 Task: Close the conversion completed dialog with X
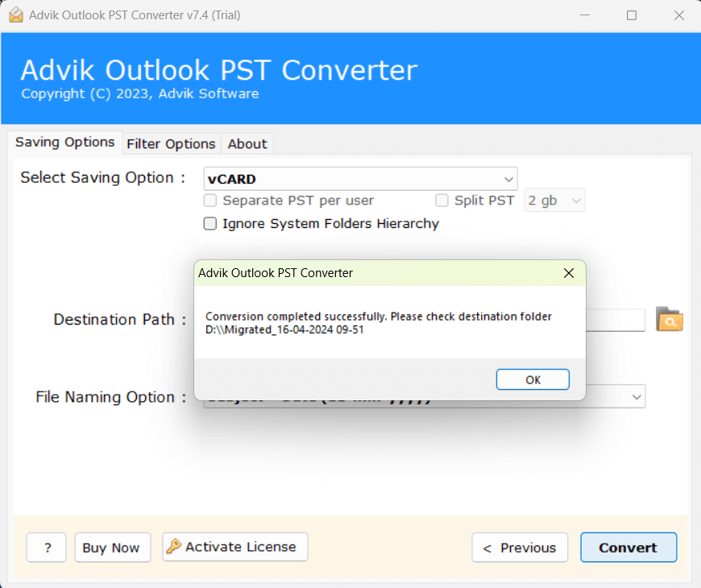[569, 273]
